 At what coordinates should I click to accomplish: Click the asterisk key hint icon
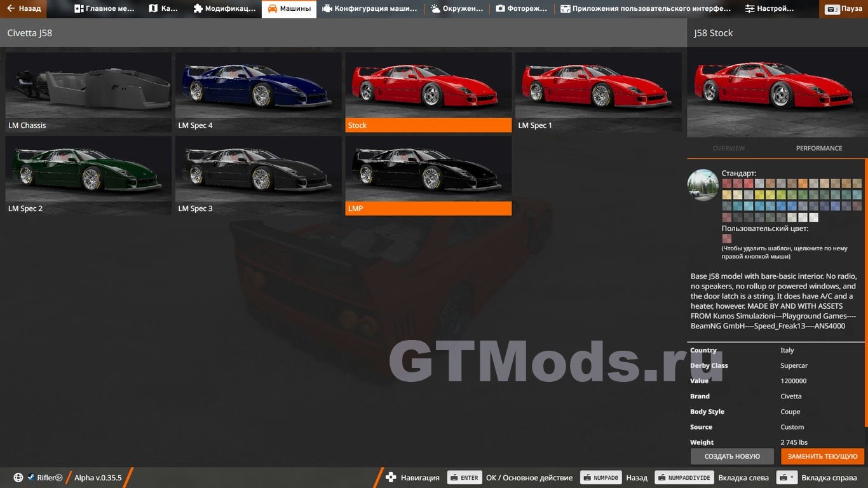point(787,478)
